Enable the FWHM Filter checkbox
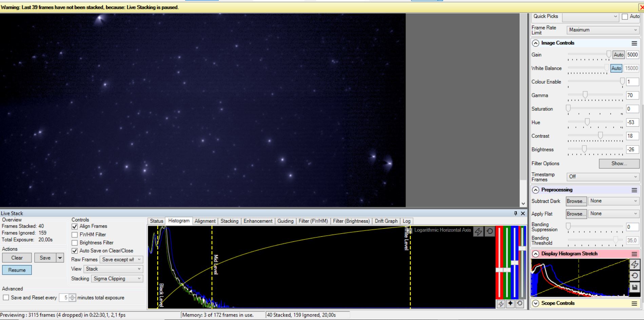 pos(75,235)
